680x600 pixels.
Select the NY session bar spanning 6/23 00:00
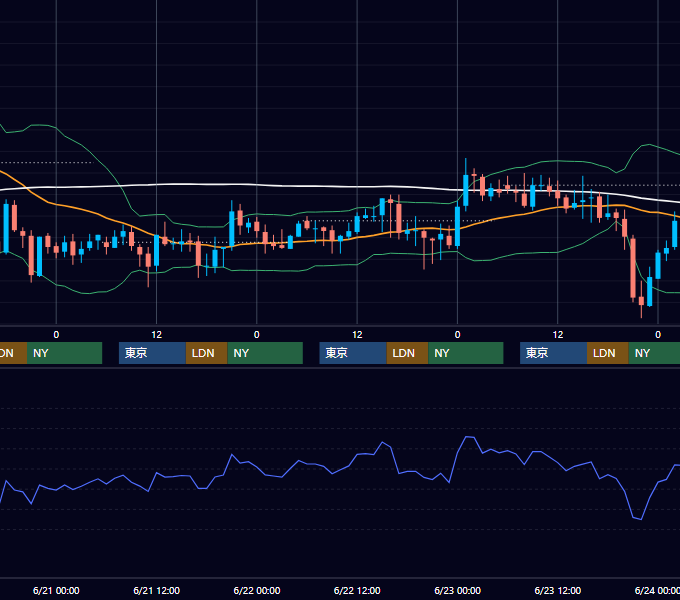466,353
